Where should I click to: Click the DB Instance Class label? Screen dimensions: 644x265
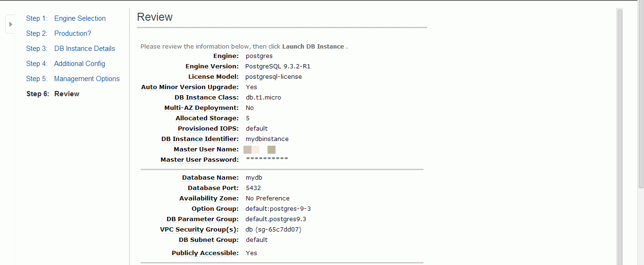pyautogui.click(x=207, y=98)
